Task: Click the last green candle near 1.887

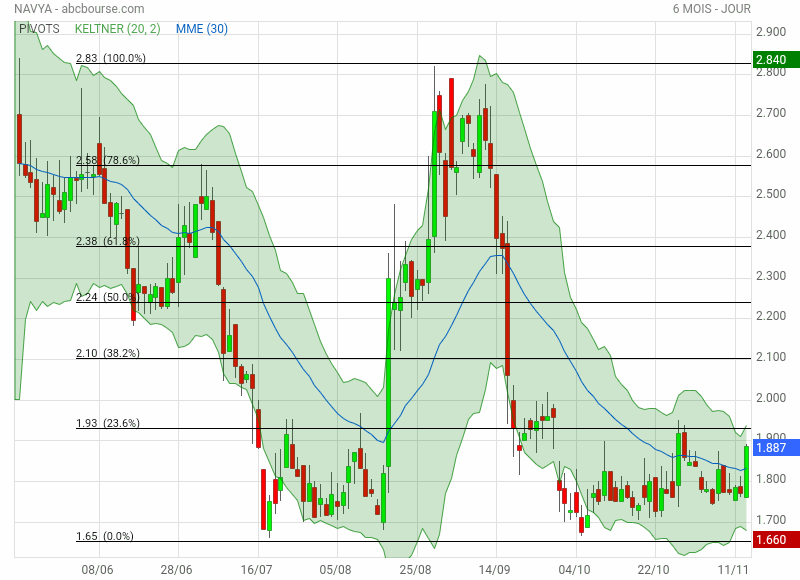Action: click(746, 472)
